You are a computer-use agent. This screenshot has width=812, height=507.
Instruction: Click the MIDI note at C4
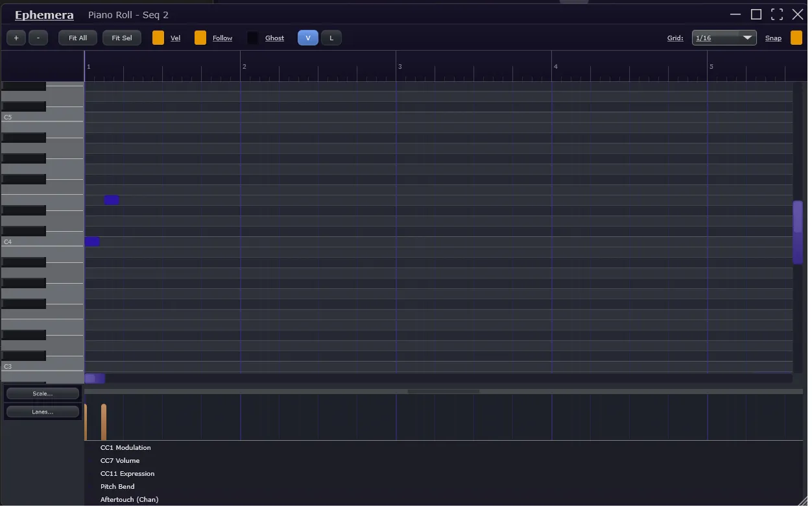92,241
